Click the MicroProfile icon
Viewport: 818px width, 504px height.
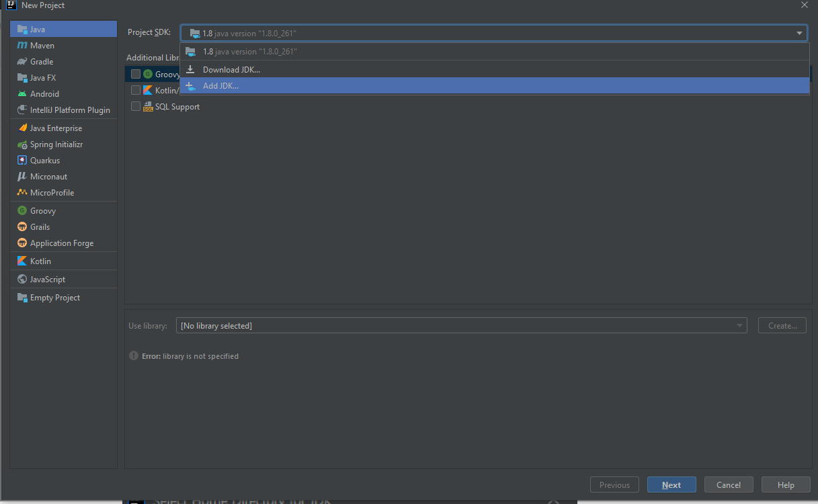(x=22, y=193)
